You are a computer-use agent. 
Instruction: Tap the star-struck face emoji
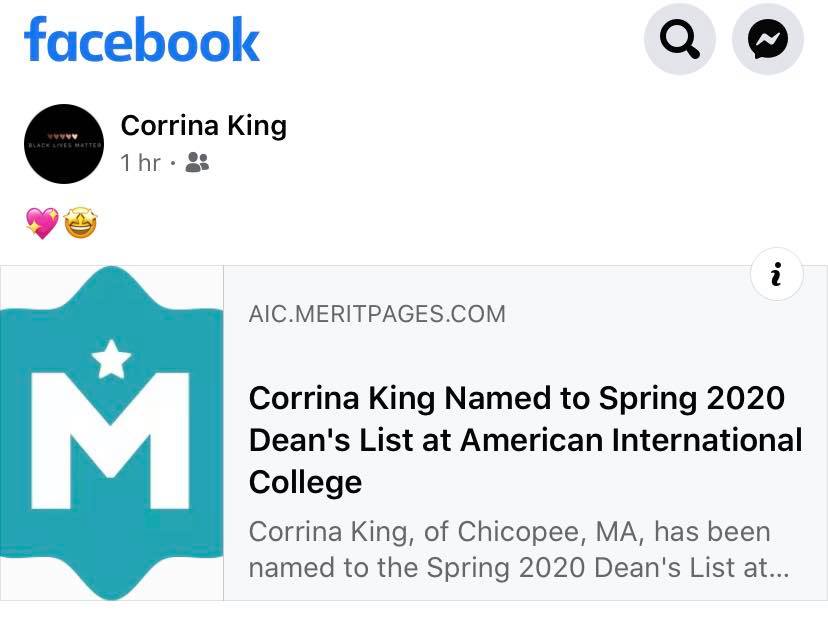coord(81,222)
